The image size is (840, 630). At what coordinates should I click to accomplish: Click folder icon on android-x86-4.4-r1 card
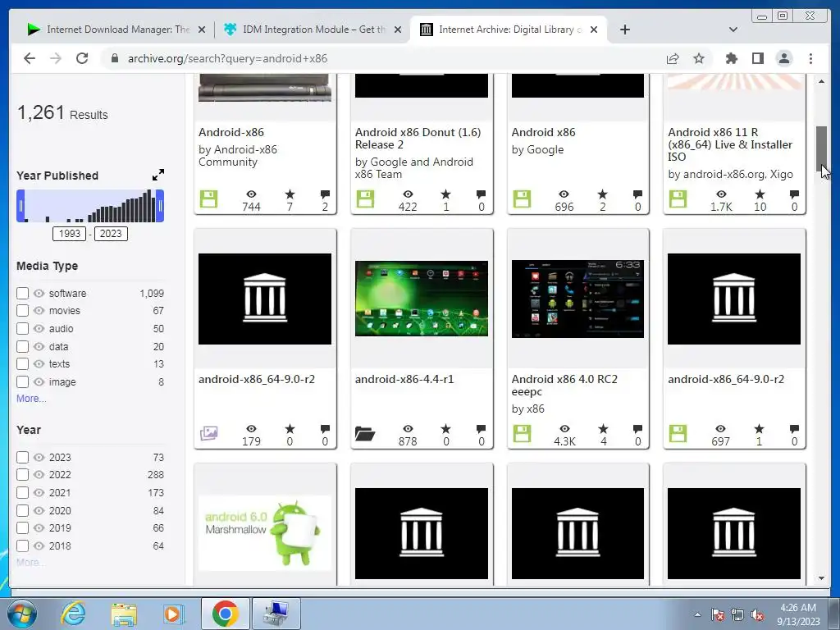click(365, 433)
